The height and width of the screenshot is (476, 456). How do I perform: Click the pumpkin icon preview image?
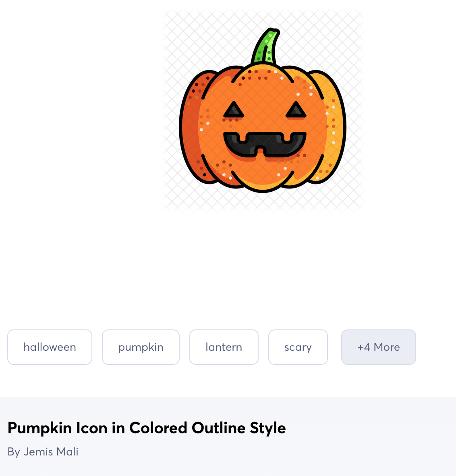pos(262,110)
